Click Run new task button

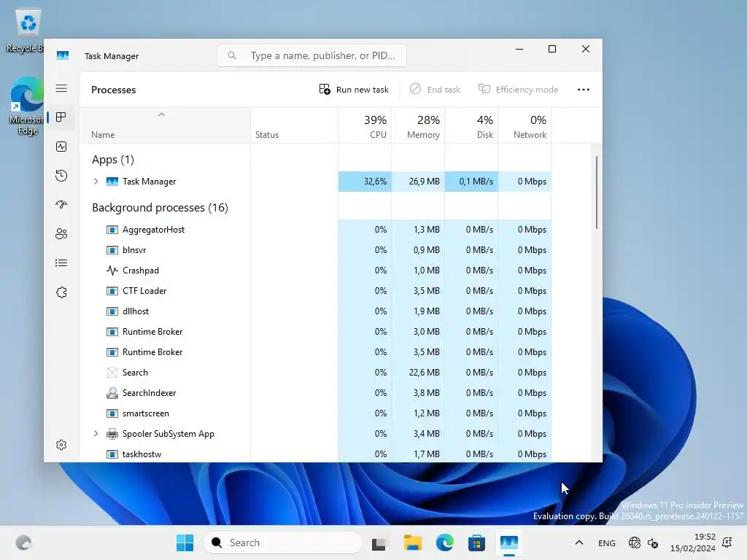pyautogui.click(x=354, y=90)
